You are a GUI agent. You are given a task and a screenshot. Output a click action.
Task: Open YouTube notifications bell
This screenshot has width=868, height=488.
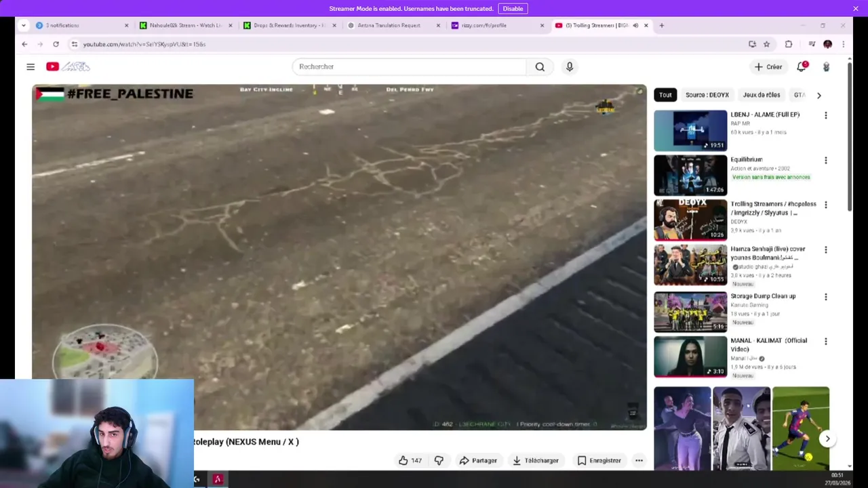pyautogui.click(x=802, y=66)
